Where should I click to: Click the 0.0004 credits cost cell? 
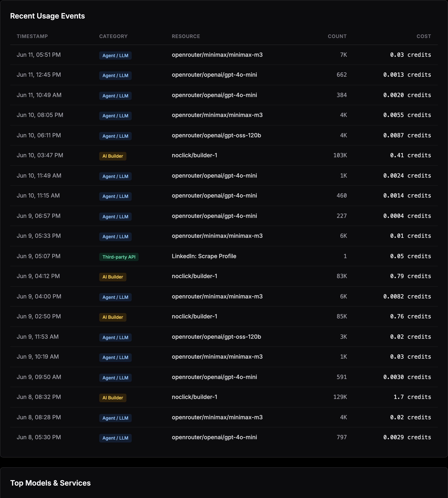[x=407, y=216]
